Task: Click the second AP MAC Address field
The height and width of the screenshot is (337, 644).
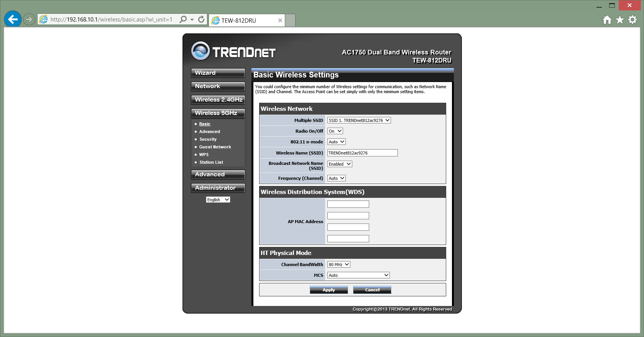Action: tap(348, 216)
